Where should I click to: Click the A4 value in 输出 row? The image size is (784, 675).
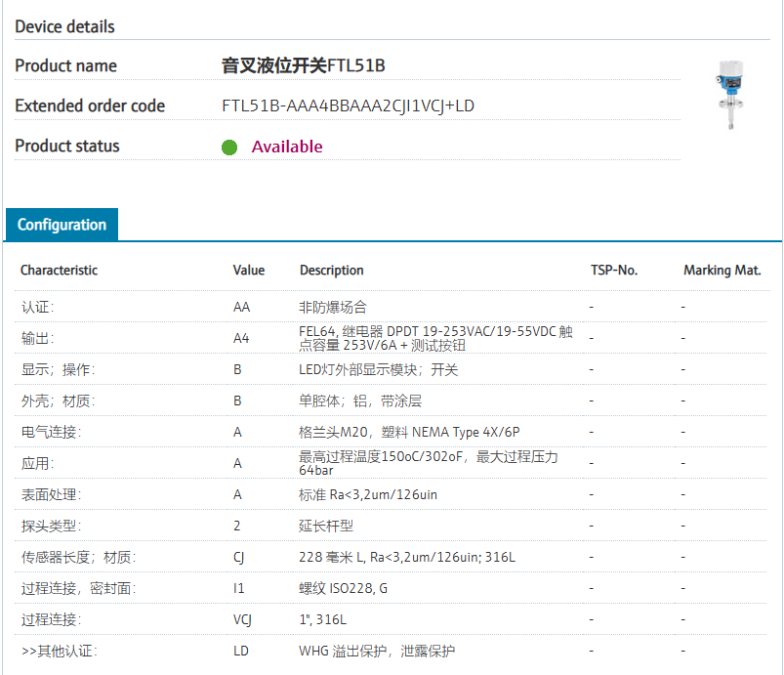241,338
